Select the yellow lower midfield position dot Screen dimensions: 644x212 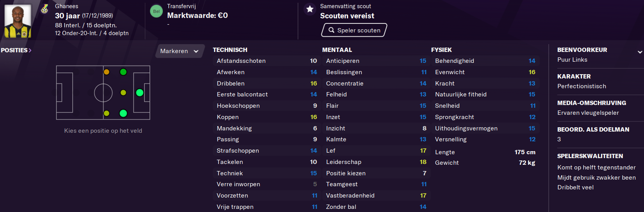tap(106, 113)
